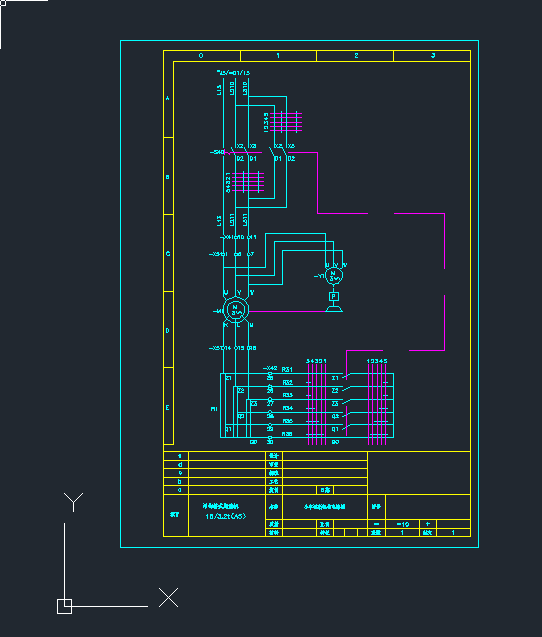542x637 pixels.
Task: Click the UCS X axis label
Action: point(168,597)
